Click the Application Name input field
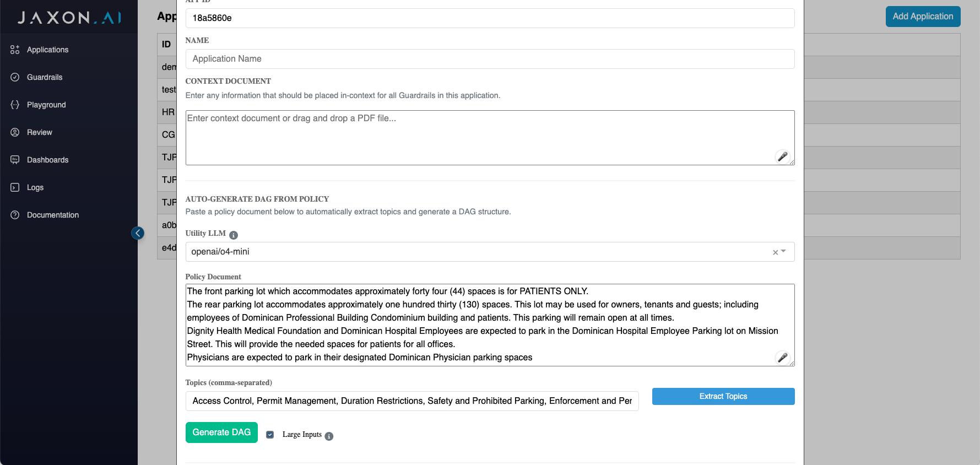The width and height of the screenshot is (980, 465). coord(490,59)
